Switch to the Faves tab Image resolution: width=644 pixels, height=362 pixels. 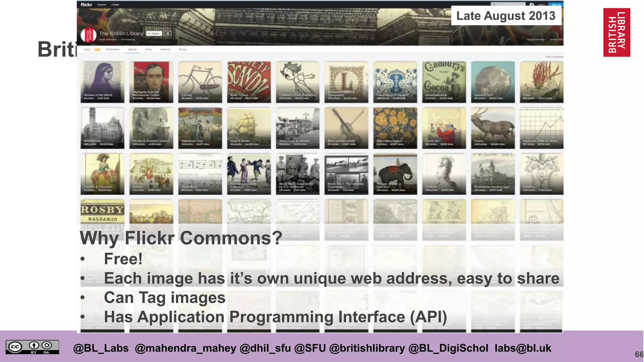pos(148,50)
